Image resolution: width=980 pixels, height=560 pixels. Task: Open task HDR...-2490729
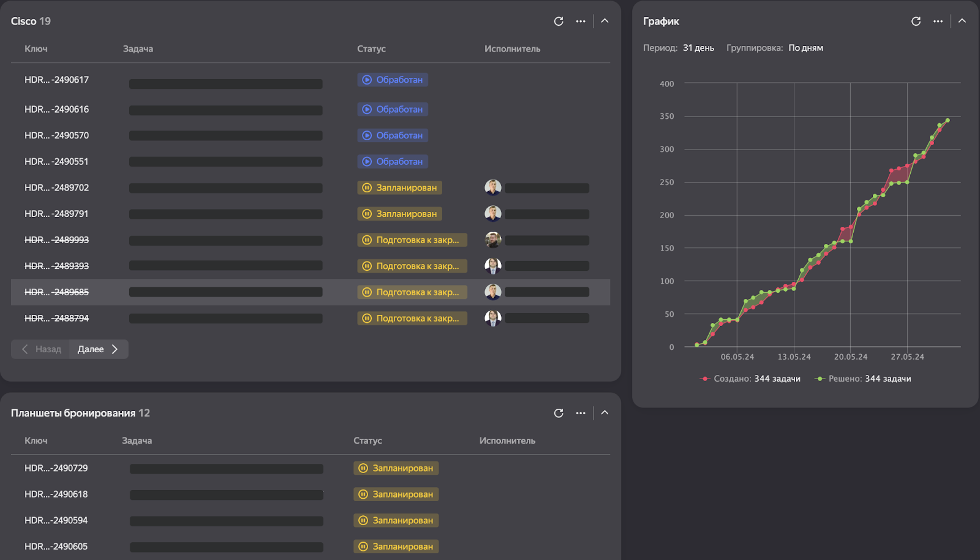[56, 468]
